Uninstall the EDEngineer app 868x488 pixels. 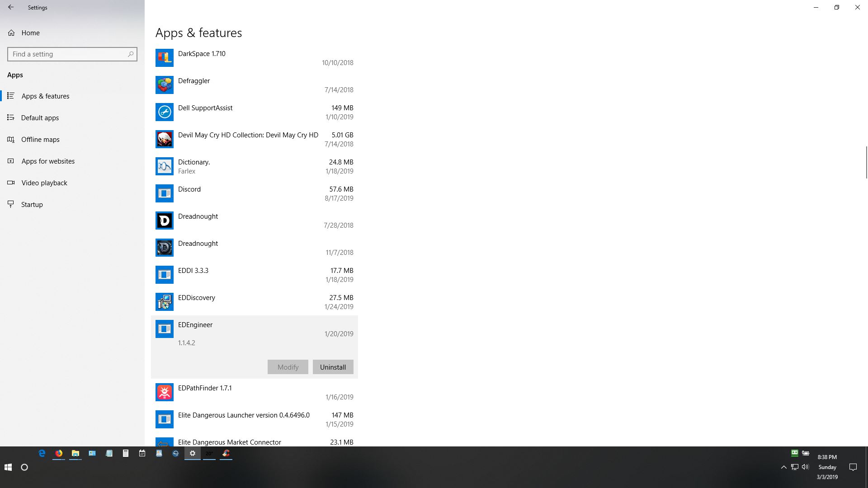pos(333,367)
